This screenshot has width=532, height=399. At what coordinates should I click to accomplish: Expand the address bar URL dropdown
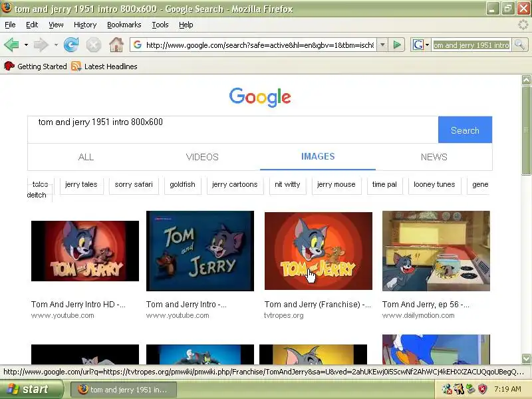point(382,45)
